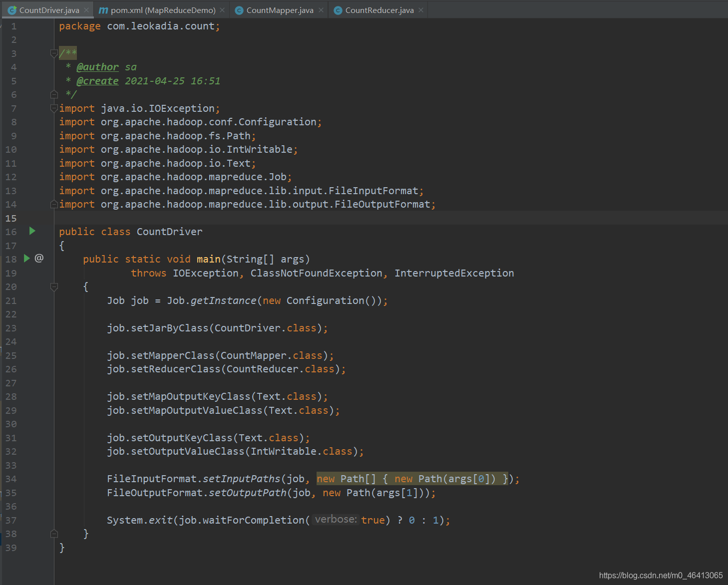
Task: Click the IntWritable import statement
Action: (178, 149)
